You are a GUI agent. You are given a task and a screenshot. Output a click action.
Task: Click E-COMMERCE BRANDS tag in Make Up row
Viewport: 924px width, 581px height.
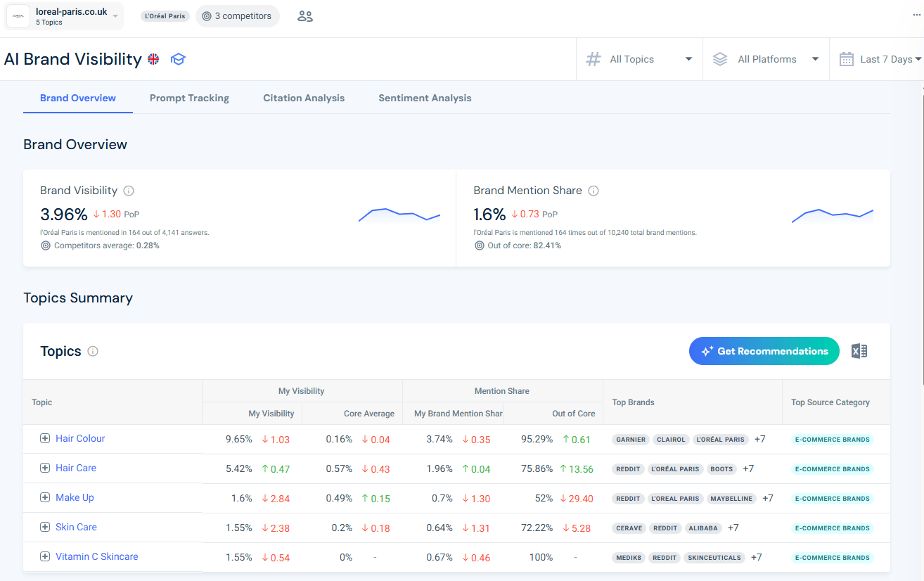833,499
